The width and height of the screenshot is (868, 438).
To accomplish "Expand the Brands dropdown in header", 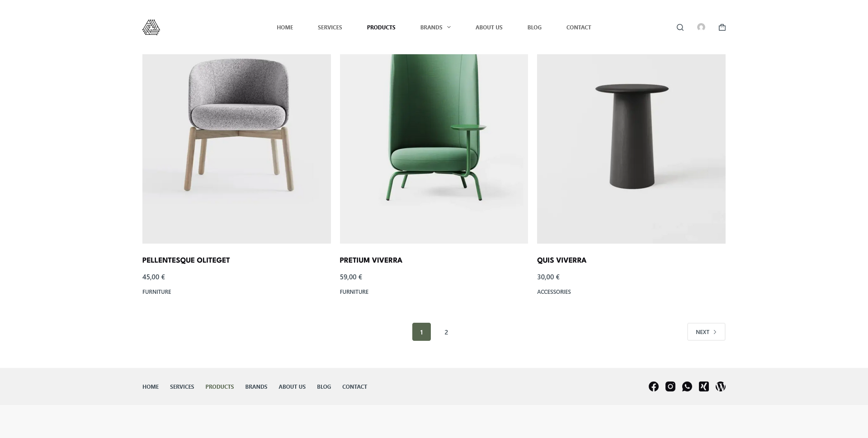I will point(435,28).
